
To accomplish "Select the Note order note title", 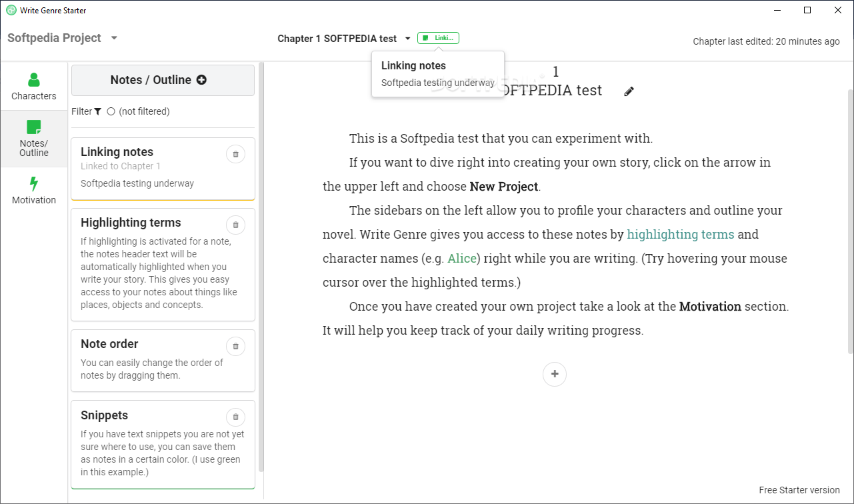I will point(109,344).
